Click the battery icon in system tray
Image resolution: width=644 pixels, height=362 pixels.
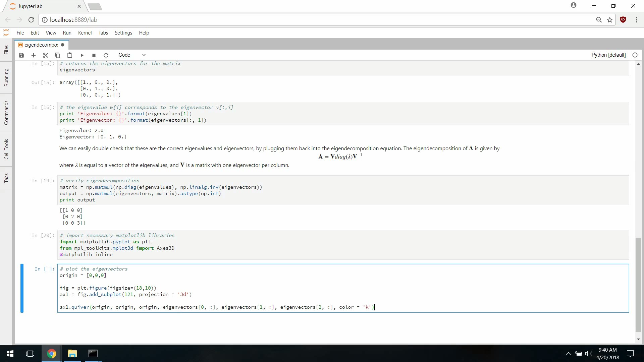(578, 354)
